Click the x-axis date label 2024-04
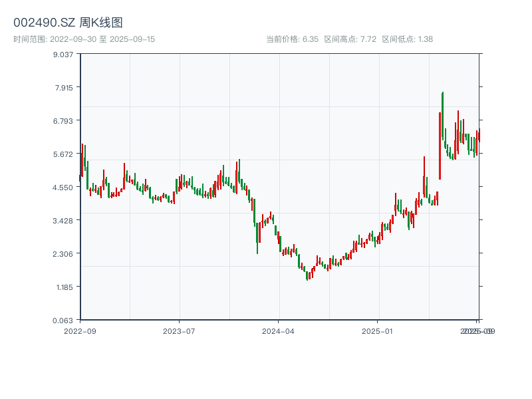Screen dimensions: 532x399 (x=278, y=331)
